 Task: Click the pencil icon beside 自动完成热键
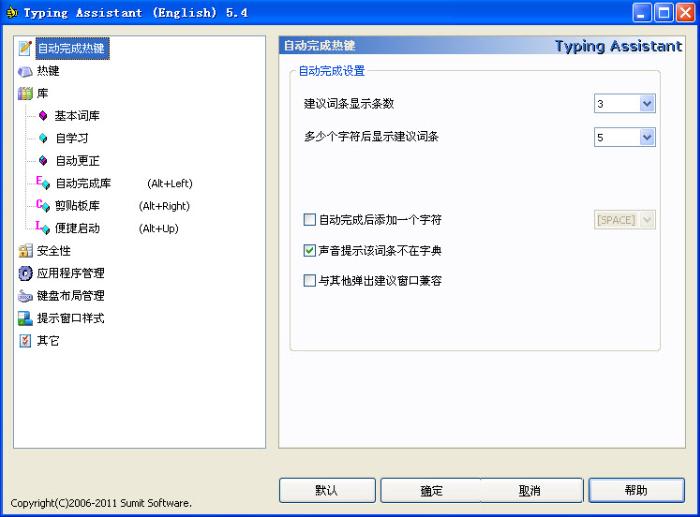click(x=25, y=48)
